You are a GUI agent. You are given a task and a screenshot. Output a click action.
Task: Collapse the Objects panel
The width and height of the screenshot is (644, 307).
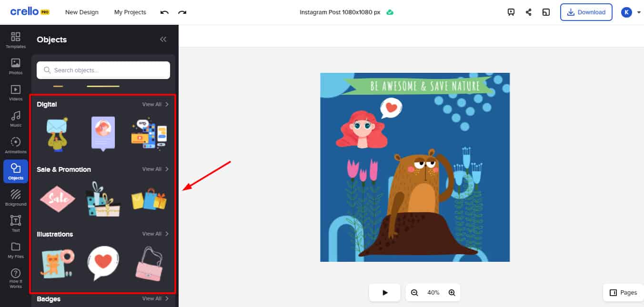[163, 40]
